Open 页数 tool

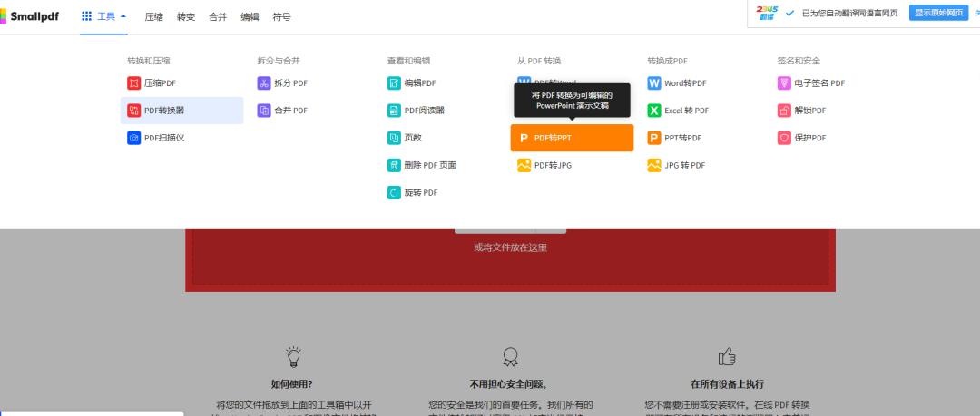[413, 138]
